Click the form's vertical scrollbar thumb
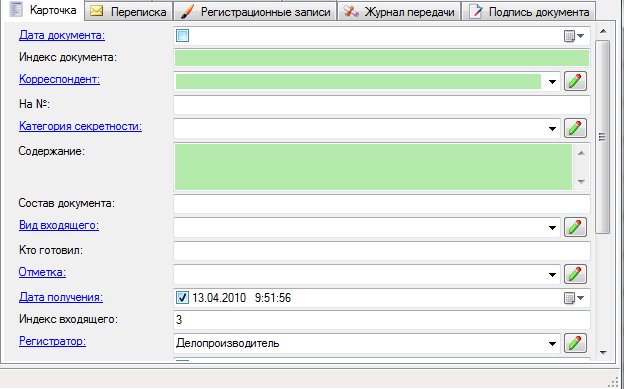624x389 pixels. pos(603,137)
